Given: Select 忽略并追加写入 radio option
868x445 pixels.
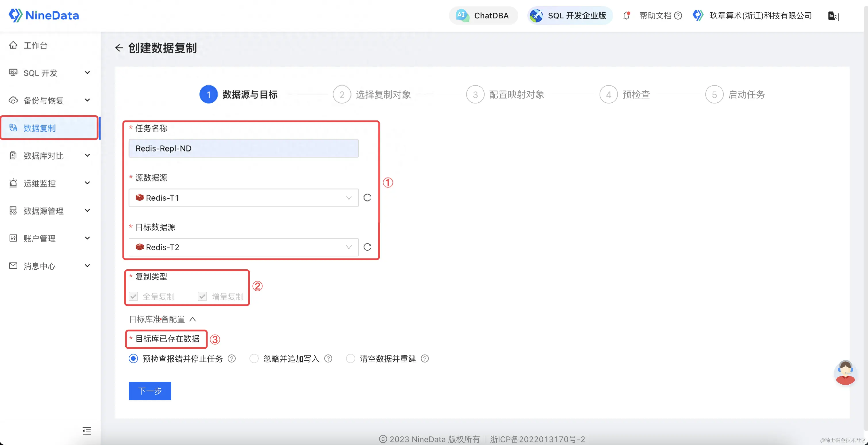Looking at the screenshot, I should pyautogui.click(x=254, y=358).
